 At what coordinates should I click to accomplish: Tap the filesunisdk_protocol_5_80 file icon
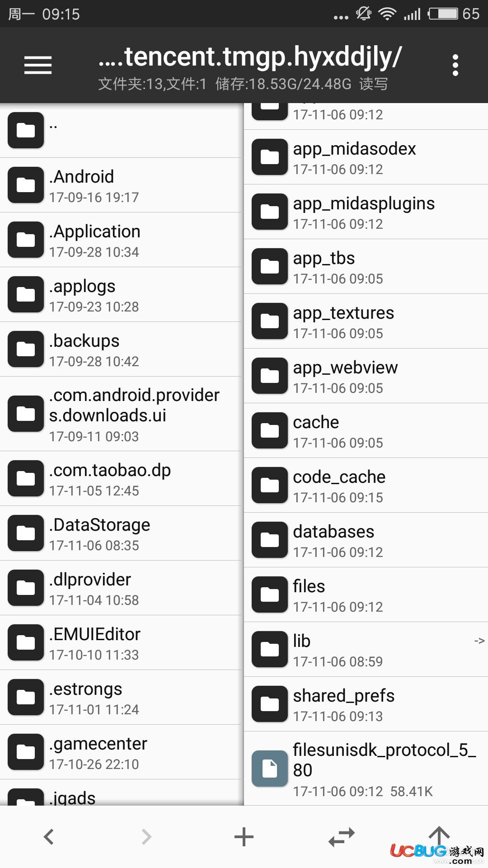[x=270, y=769]
